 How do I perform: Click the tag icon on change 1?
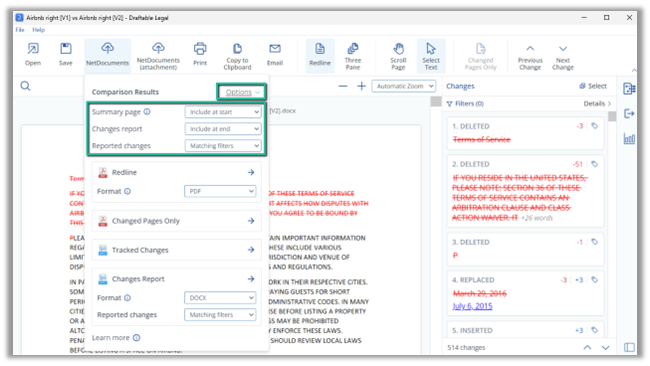[x=594, y=126]
